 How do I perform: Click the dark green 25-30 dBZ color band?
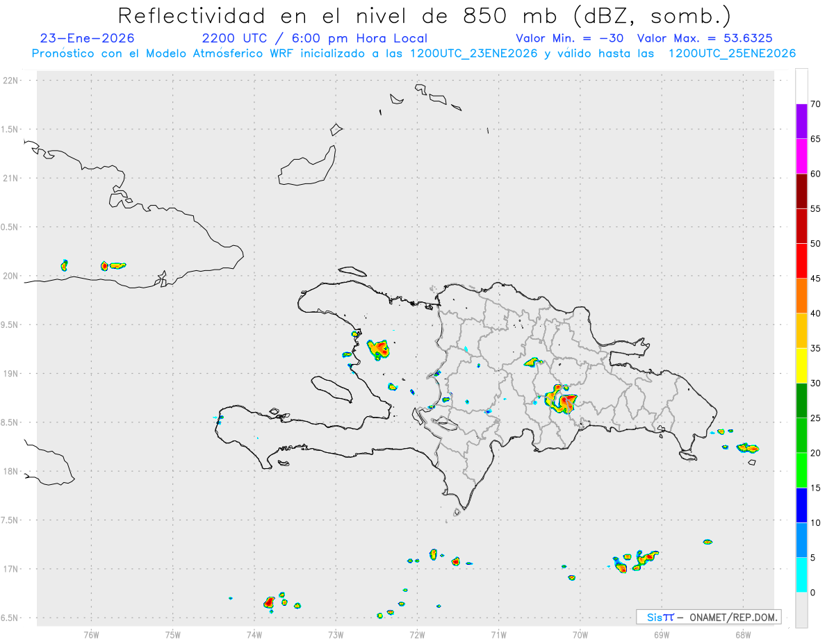[801, 401]
